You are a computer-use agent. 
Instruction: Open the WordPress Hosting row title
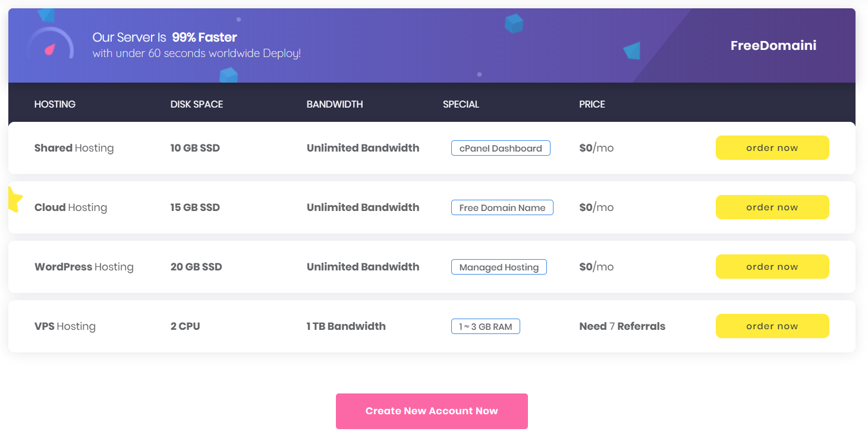click(x=84, y=267)
